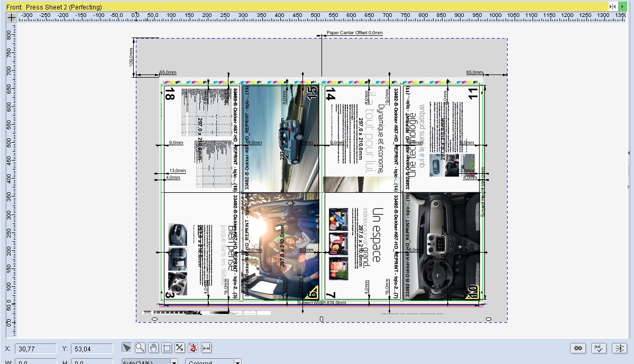634x364 pixels.
Task: Select the rectangle frame tool
Action: (x=167, y=348)
